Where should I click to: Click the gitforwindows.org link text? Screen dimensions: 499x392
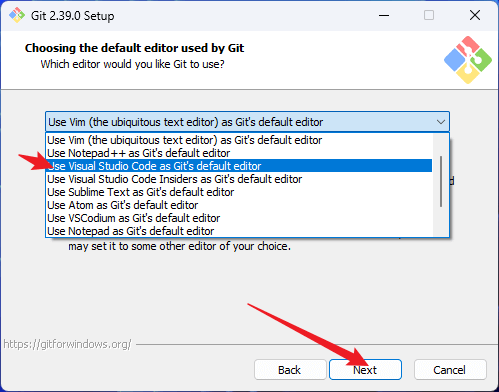click(68, 344)
